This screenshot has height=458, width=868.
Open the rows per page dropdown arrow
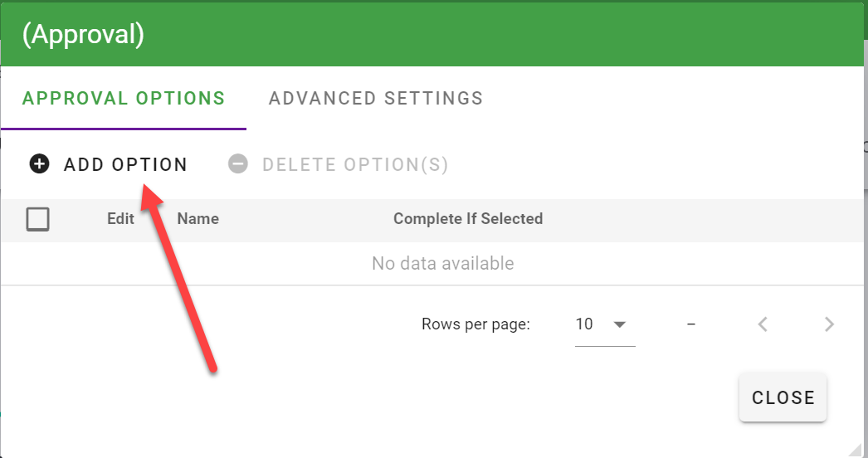pos(619,324)
